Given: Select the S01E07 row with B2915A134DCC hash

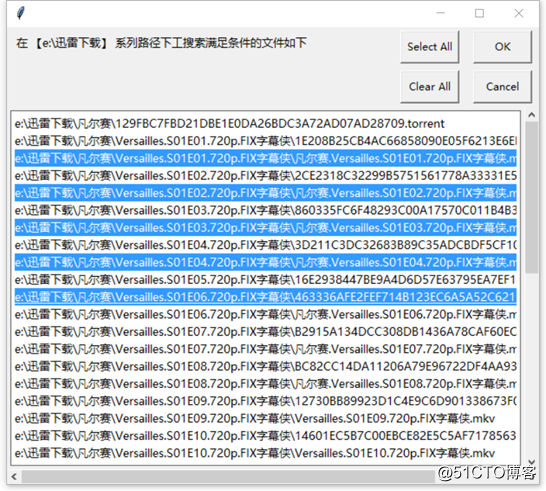Looking at the screenshot, I should pos(266,332).
